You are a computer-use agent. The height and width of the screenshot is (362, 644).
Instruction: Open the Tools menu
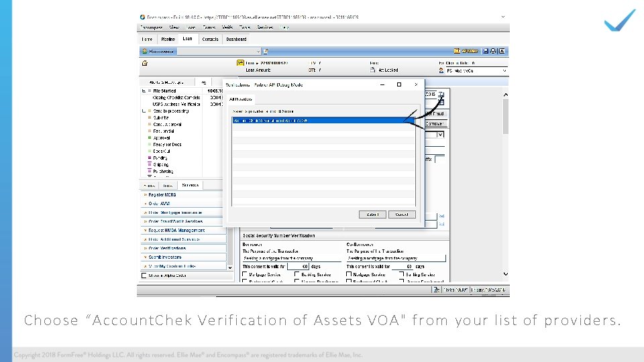(245, 27)
